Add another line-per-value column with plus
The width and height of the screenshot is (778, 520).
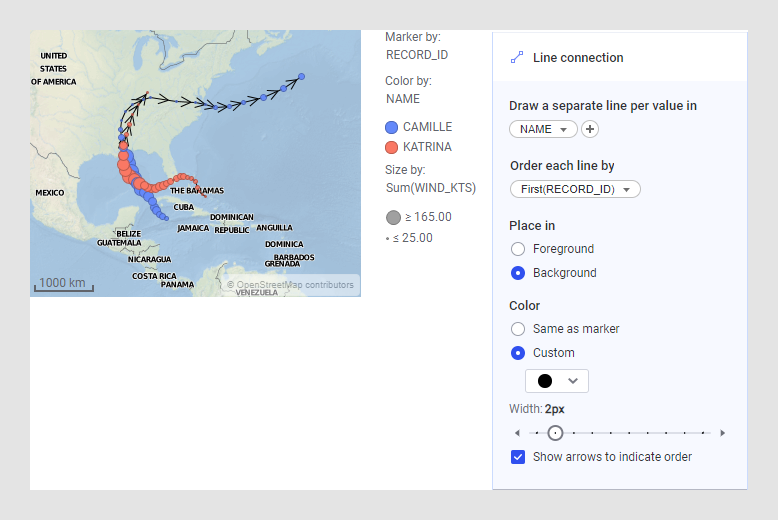coord(590,129)
